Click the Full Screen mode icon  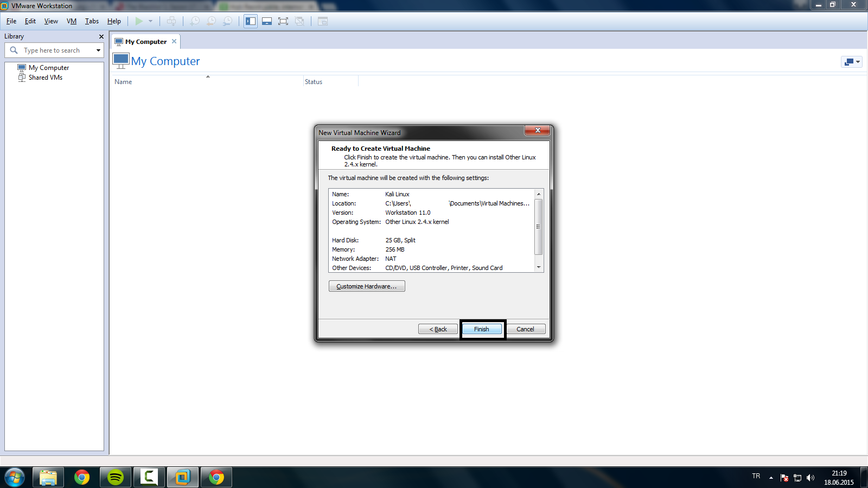[283, 21]
